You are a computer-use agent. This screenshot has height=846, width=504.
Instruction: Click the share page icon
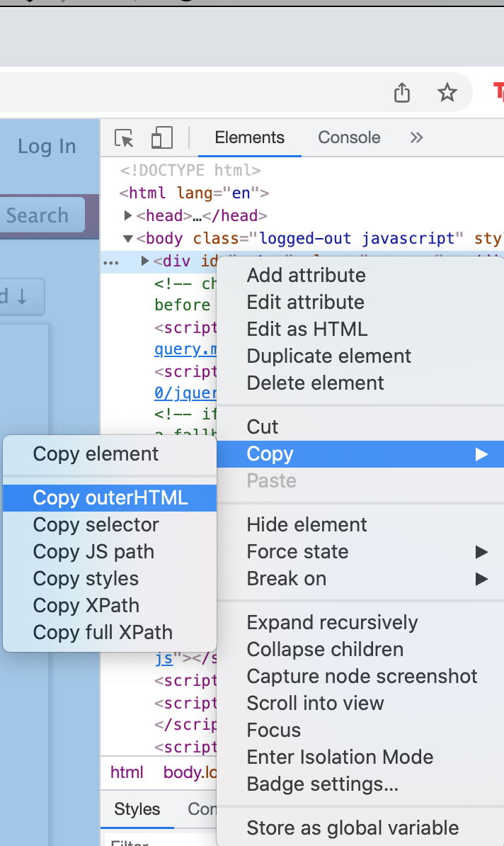tap(402, 93)
